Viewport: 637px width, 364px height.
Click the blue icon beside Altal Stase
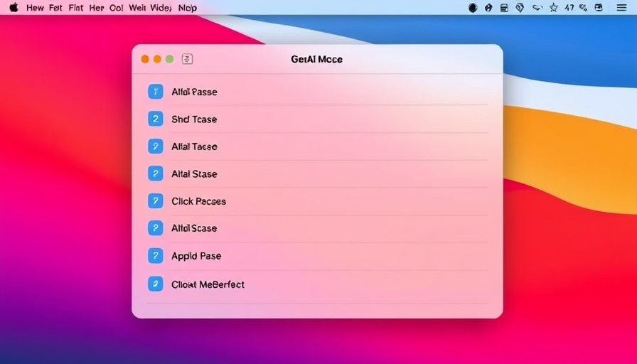point(155,173)
